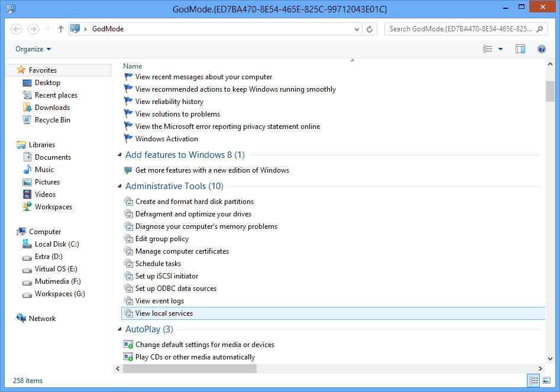This screenshot has width=560, height=392.
Task: Collapse the Add features to Windows 8 group
Action: [x=119, y=155]
